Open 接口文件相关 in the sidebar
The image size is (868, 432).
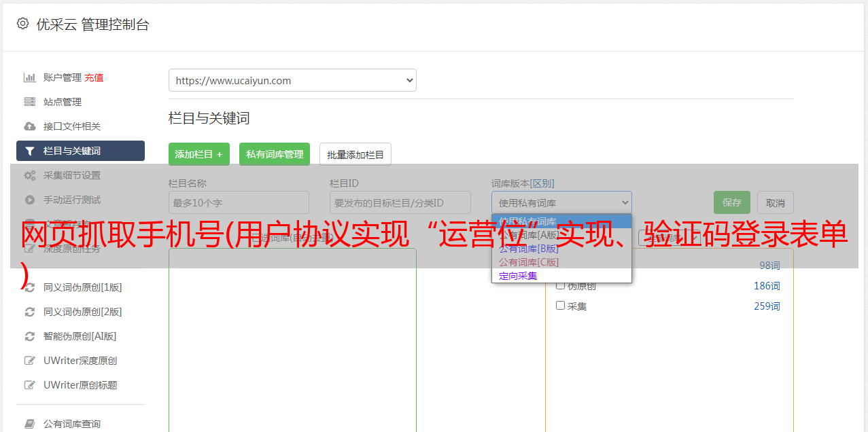tap(72, 126)
